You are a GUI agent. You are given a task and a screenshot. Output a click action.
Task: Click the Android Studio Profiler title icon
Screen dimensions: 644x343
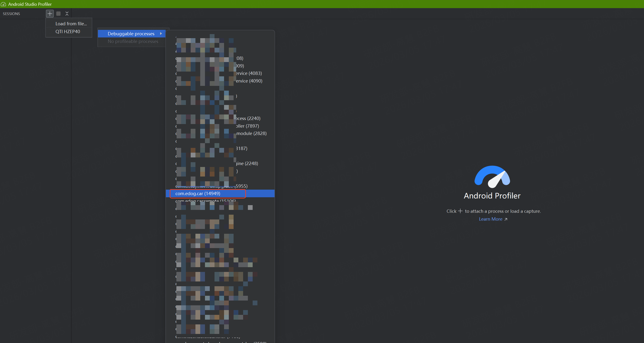click(x=4, y=4)
